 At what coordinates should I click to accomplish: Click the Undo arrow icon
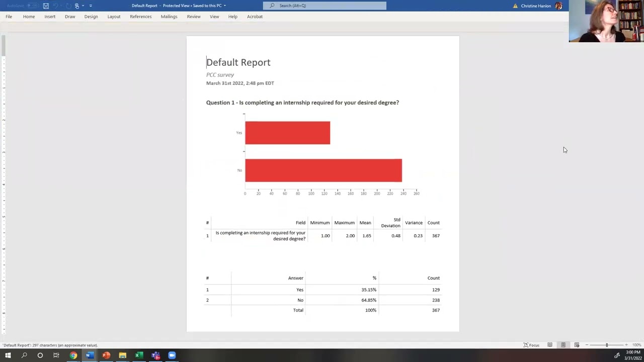(x=56, y=6)
